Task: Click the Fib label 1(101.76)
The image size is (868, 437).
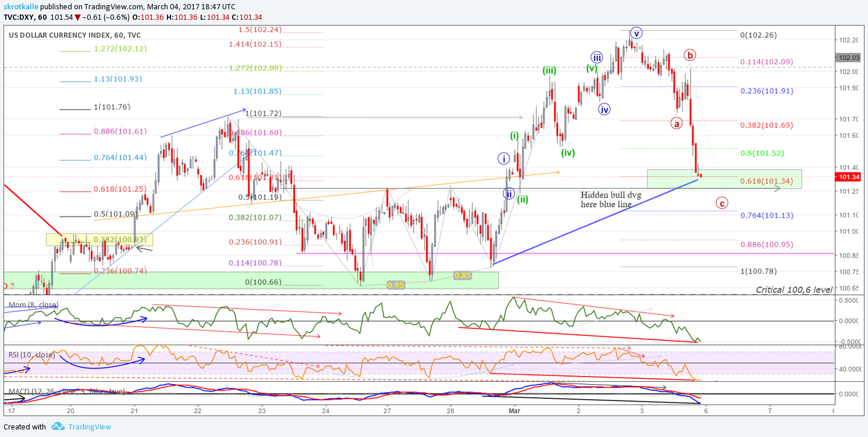Action: [x=112, y=107]
